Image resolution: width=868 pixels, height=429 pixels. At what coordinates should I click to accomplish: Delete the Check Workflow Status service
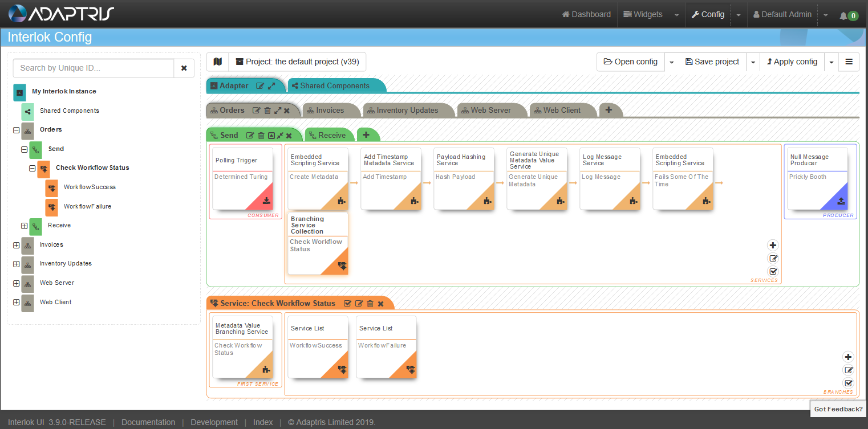click(370, 304)
